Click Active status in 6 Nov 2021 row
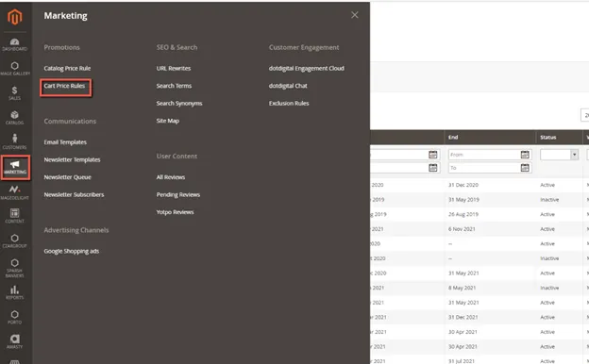This screenshot has height=364, width=589. tap(547, 229)
